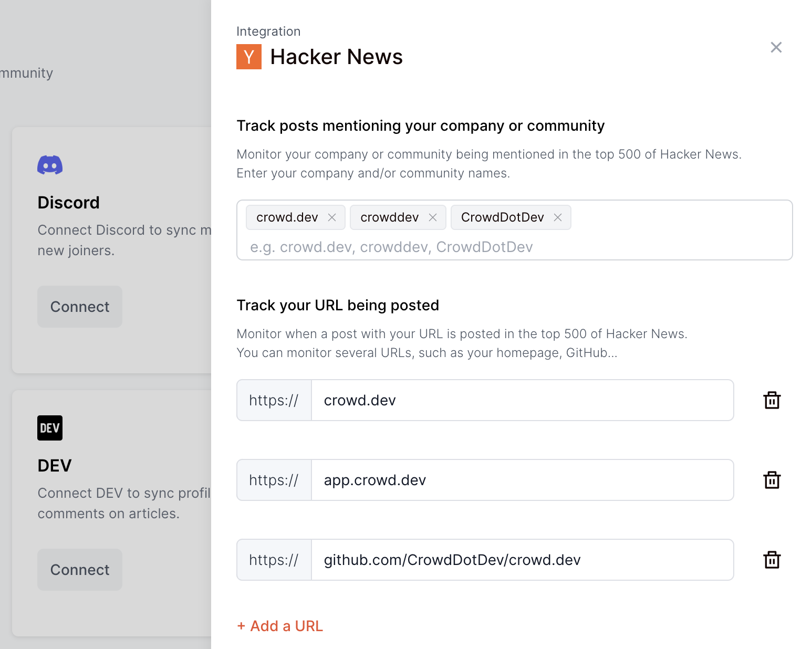Image resolution: width=812 pixels, height=649 pixels.
Task: Click the Integration label above title
Action: (268, 32)
